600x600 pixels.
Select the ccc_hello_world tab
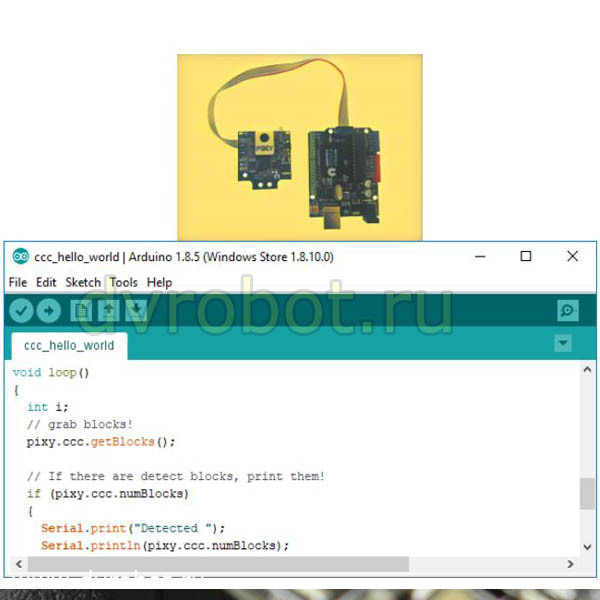tap(69, 346)
